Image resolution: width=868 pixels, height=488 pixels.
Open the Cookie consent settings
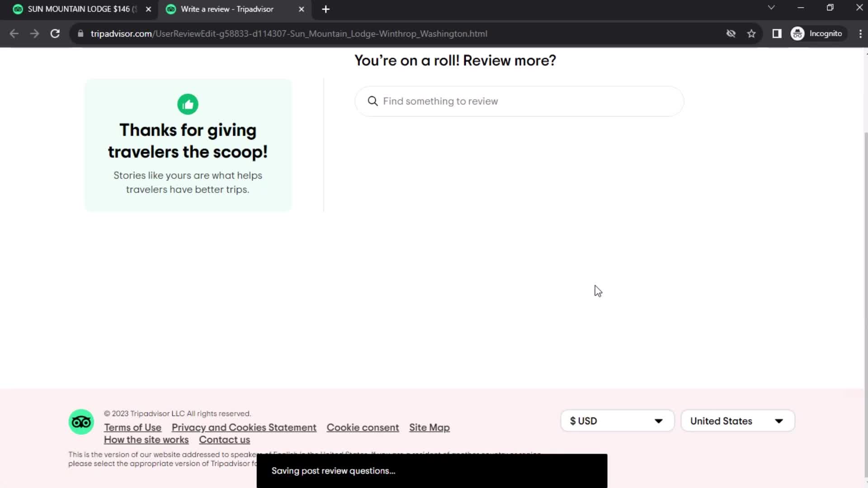(x=363, y=427)
